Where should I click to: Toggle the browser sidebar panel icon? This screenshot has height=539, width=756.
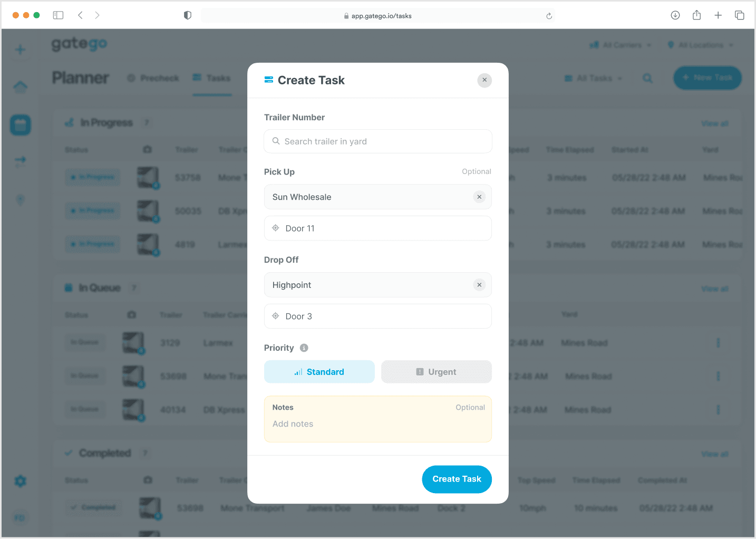tap(58, 15)
